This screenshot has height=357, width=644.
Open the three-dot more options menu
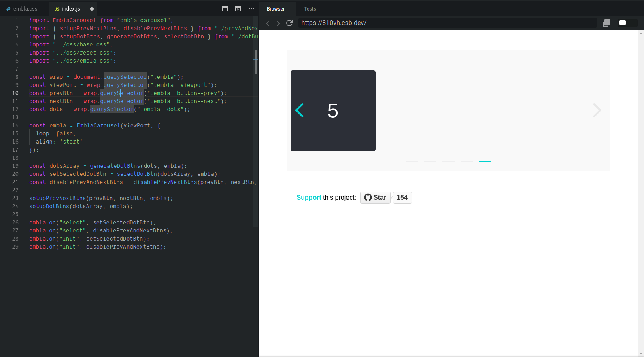coord(251,9)
